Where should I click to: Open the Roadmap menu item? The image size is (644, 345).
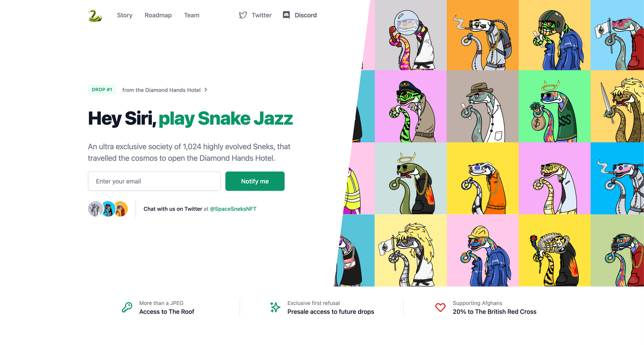pos(158,15)
